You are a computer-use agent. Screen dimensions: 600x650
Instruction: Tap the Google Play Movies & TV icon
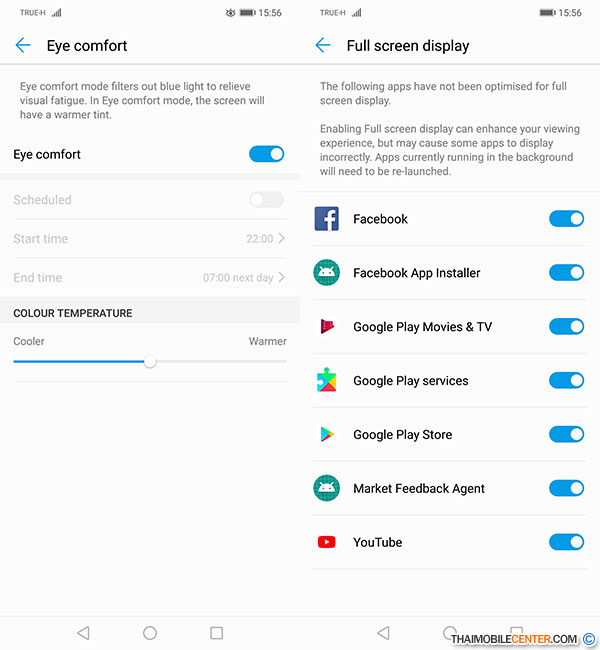(x=327, y=327)
